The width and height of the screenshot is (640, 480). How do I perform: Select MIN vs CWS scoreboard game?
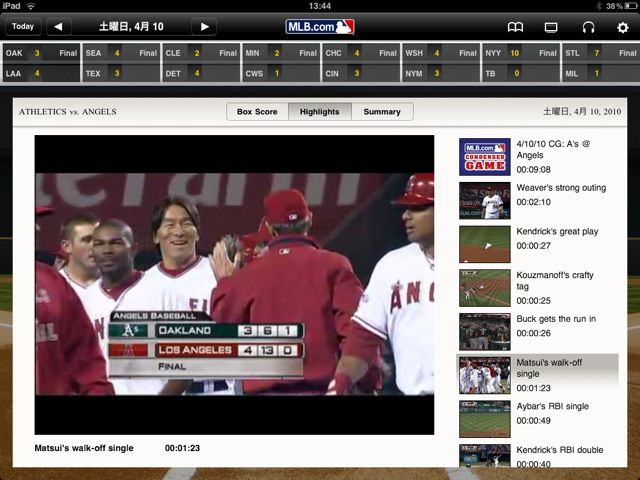click(x=281, y=63)
